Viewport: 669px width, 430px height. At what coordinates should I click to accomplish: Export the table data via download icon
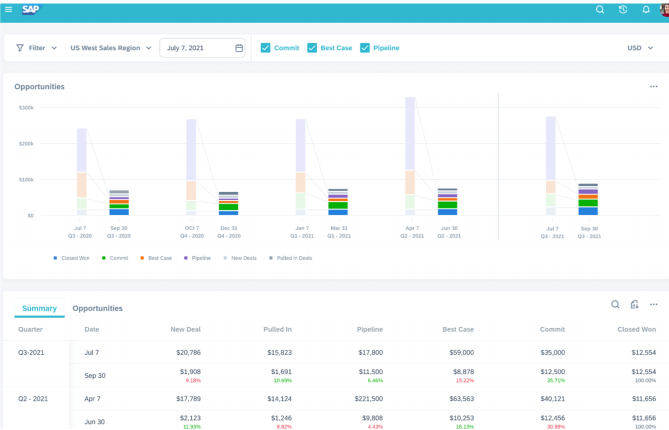634,304
